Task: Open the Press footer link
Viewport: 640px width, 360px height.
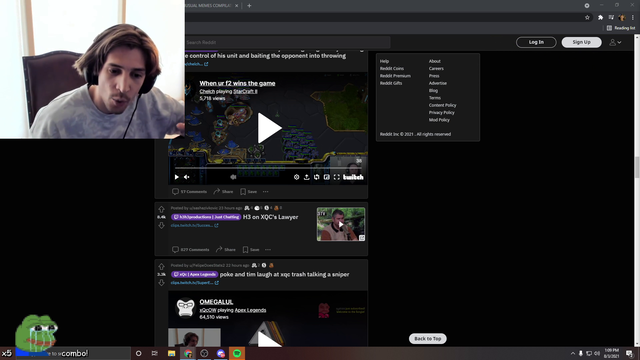Action: pyautogui.click(x=434, y=76)
